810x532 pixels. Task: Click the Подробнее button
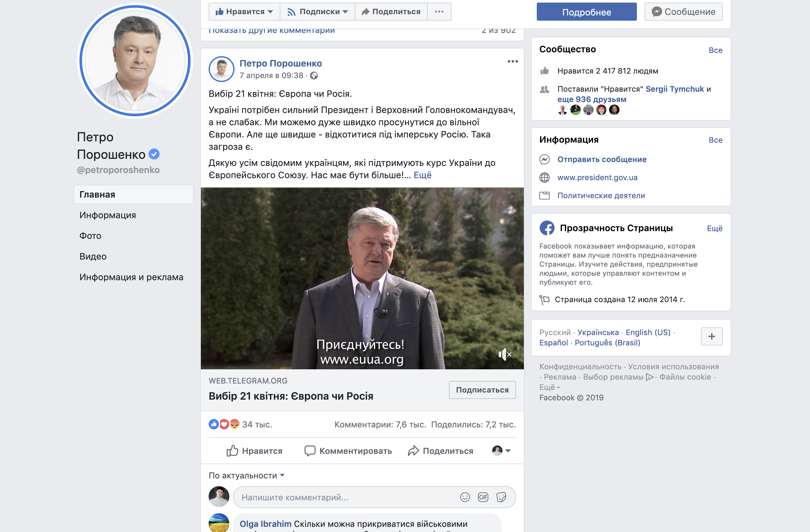pos(586,11)
